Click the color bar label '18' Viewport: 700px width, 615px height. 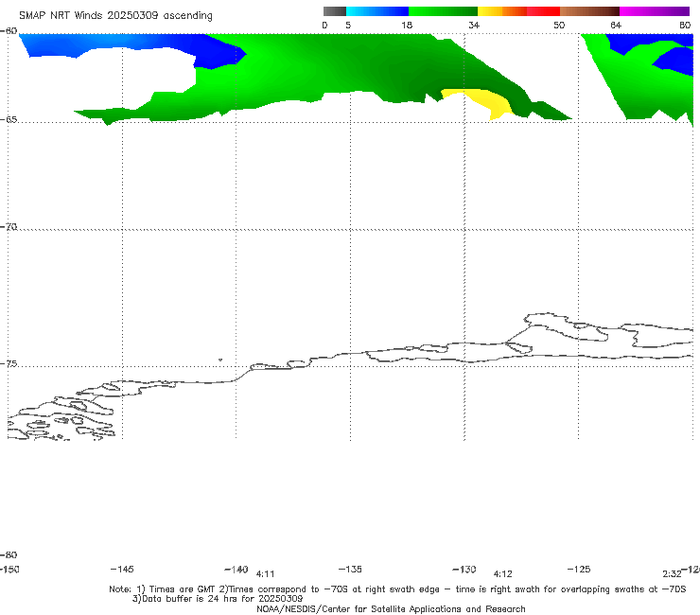[x=407, y=26]
